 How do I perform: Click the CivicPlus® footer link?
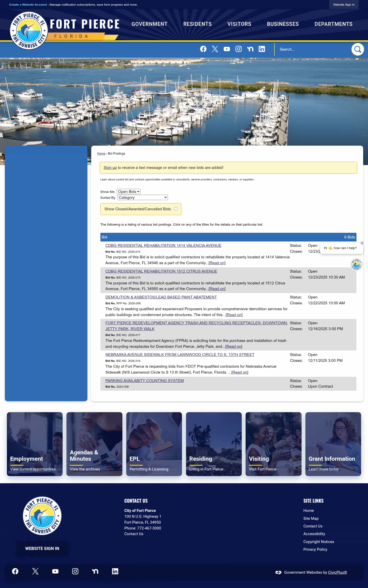337,572
